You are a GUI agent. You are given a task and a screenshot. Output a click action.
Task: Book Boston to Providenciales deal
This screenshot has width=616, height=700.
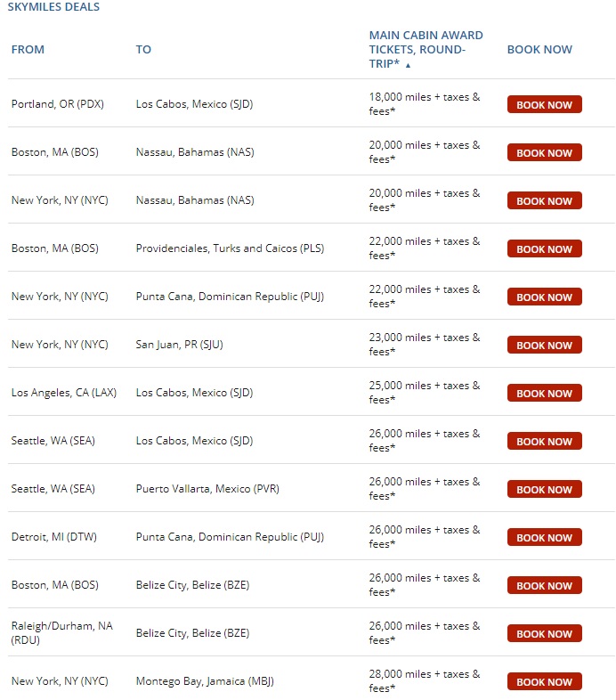click(544, 249)
